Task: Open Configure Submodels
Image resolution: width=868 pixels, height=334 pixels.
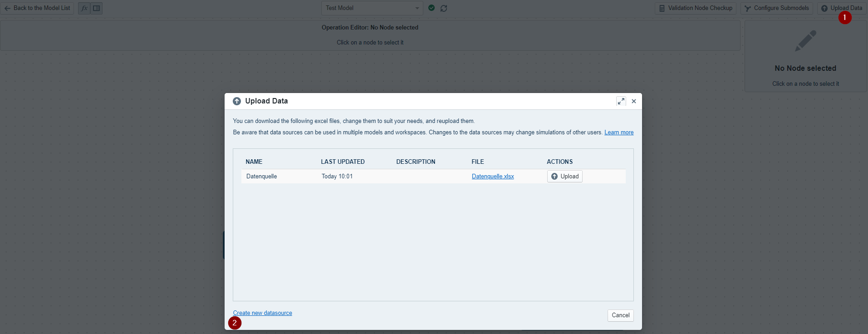Action: [776, 8]
